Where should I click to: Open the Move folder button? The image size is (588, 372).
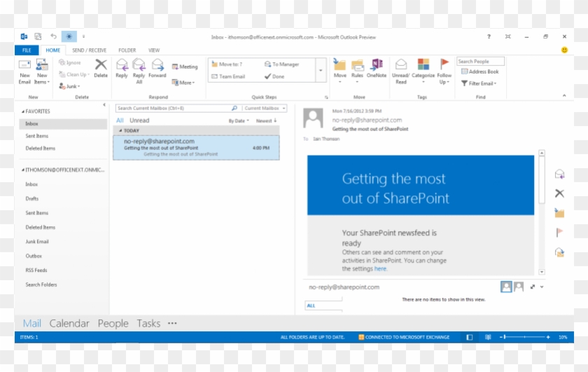[x=339, y=71]
